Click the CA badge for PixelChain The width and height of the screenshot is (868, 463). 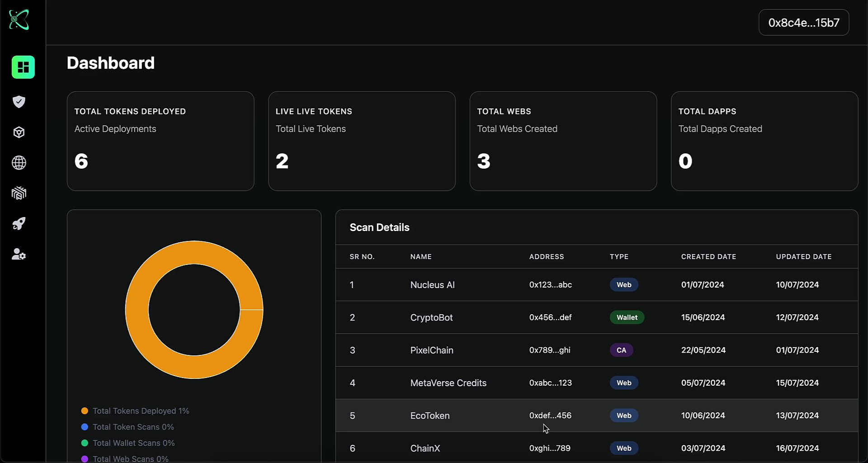[621, 350]
